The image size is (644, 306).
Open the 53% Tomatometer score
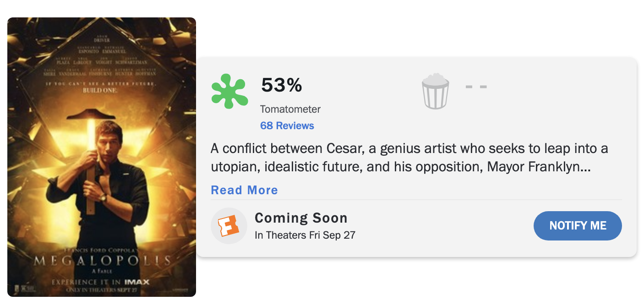281,85
